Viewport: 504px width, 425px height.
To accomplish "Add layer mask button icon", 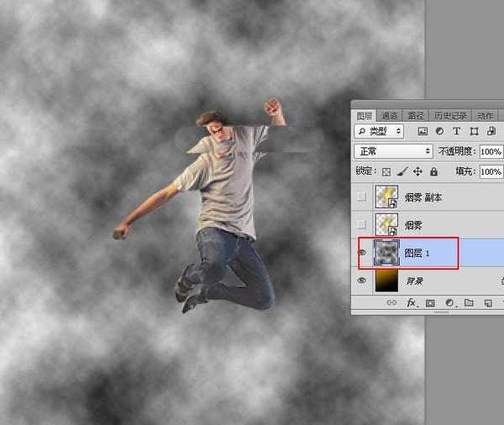I will coord(430,302).
